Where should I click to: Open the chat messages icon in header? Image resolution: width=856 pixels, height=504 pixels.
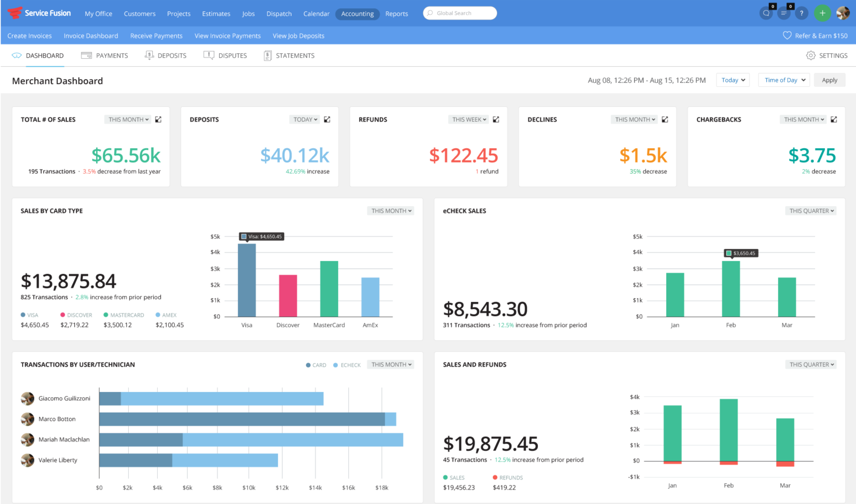coord(766,14)
